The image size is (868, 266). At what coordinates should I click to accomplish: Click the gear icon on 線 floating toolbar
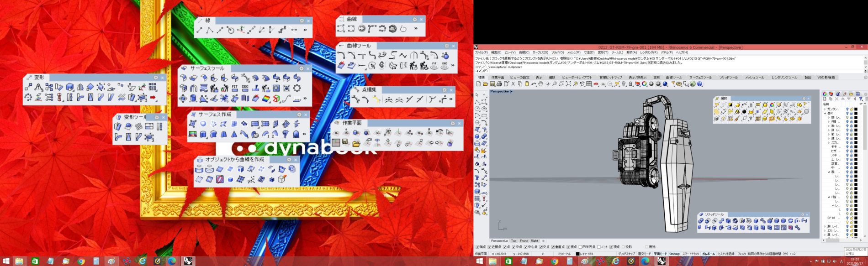[x=302, y=21]
